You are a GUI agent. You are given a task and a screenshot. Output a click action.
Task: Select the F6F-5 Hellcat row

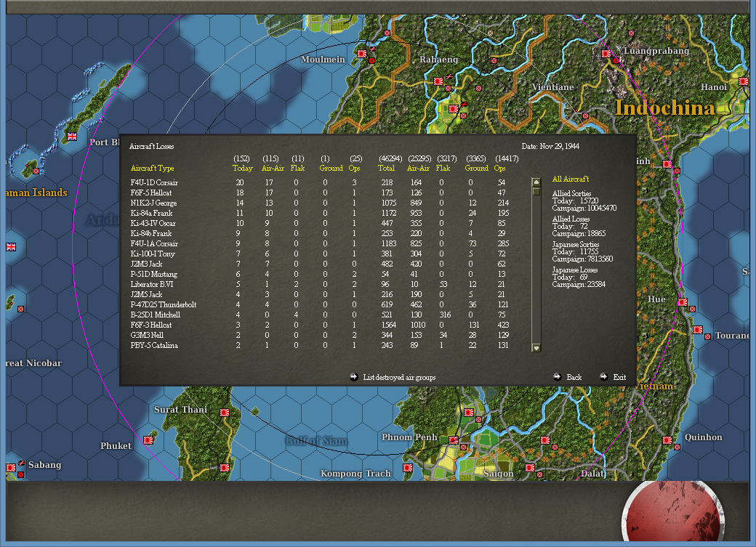(x=318, y=193)
